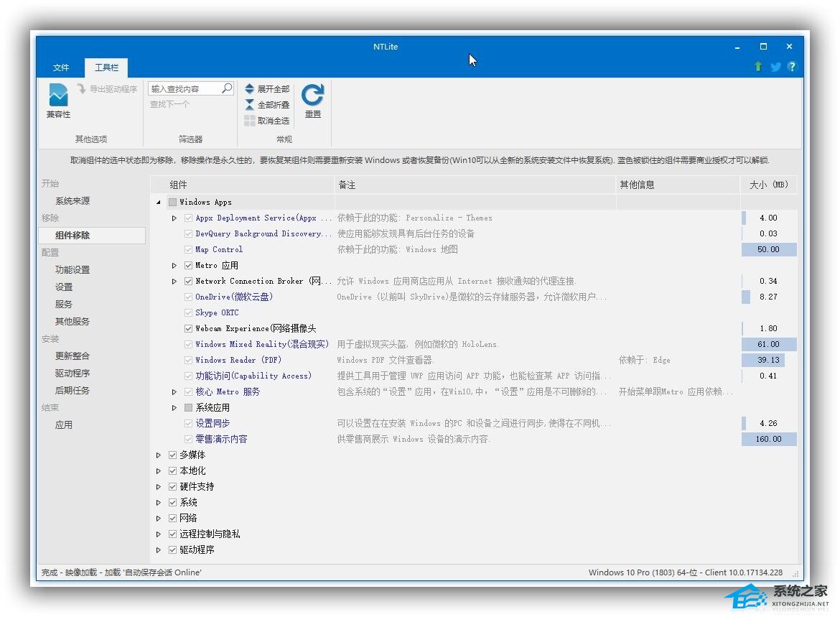
Task: Toggle the 硬件支持 checkbox
Action: pyautogui.click(x=172, y=487)
